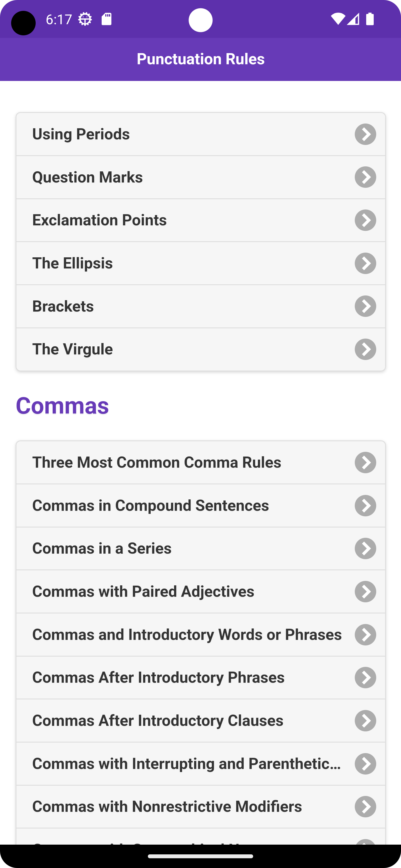Open Commas After Introductory Phrases

[x=201, y=678]
